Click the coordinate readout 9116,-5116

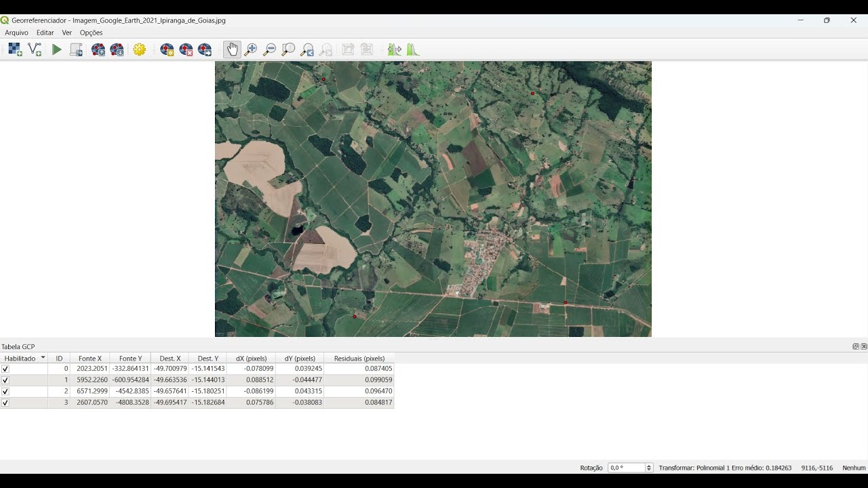pyautogui.click(x=816, y=468)
